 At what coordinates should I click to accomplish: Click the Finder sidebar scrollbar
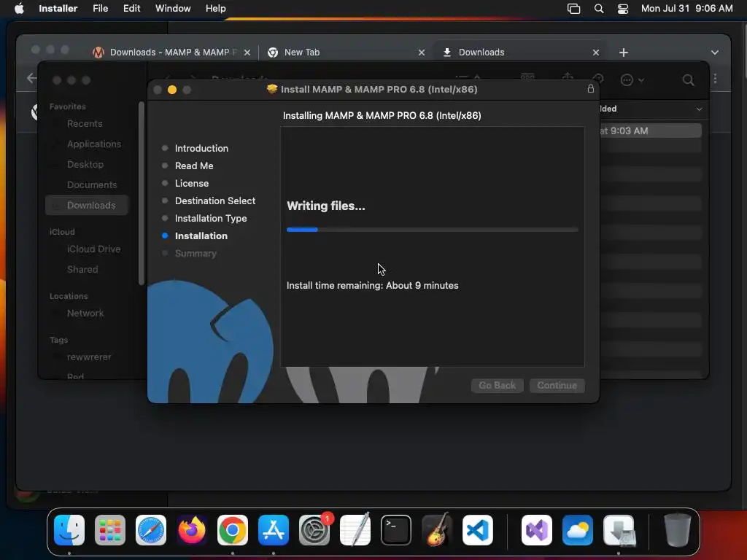pyautogui.click(x=142, y=192)
